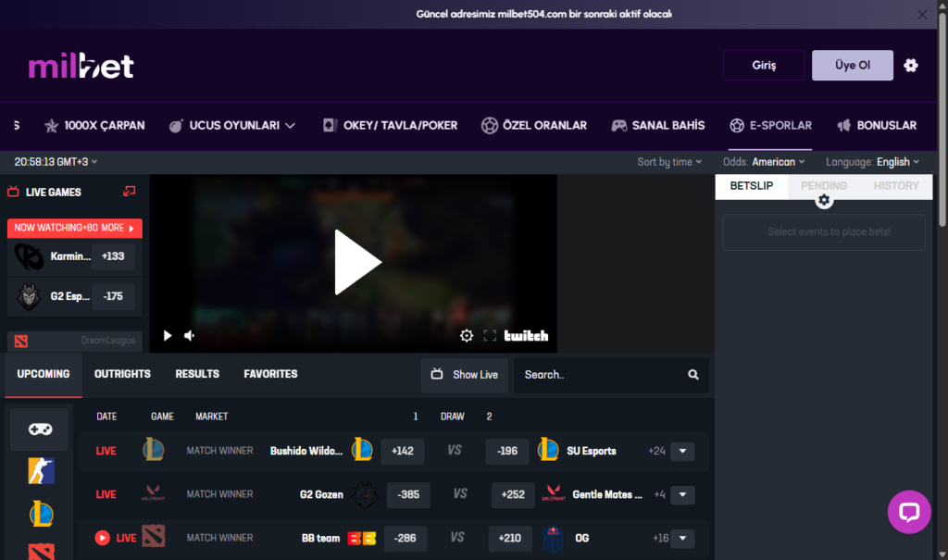Open video player settings gear
This screenshot has width=948, height=560.
click(x=467, y=336)
